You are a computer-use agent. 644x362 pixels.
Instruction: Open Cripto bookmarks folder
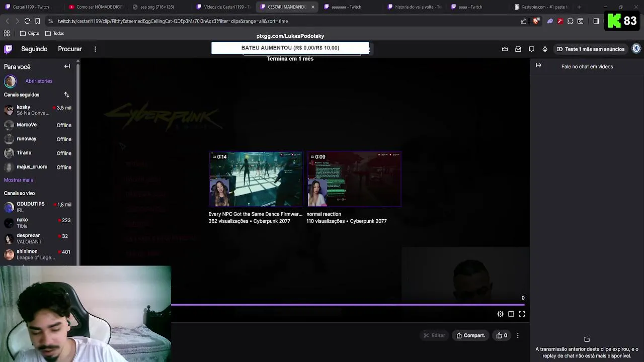point(30,33)
